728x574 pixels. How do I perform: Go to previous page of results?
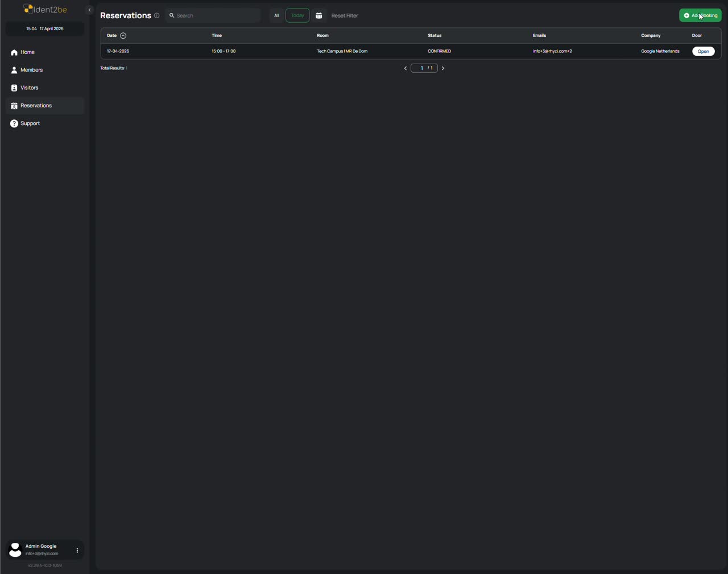coord(406,68)
